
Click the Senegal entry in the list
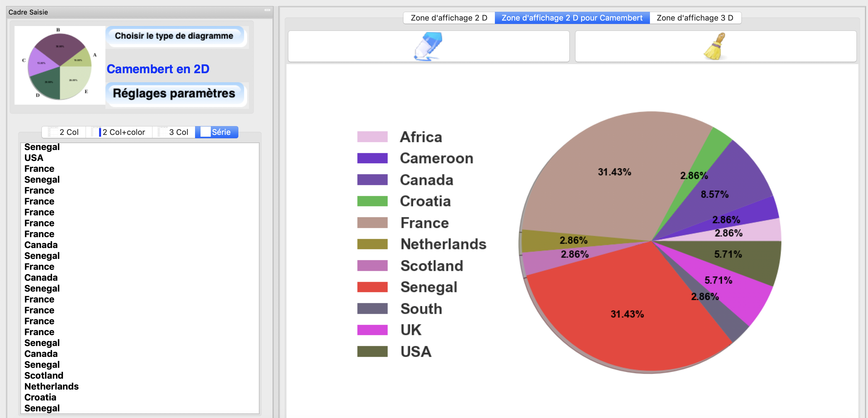pyautogui.click(x=43, y=146)
